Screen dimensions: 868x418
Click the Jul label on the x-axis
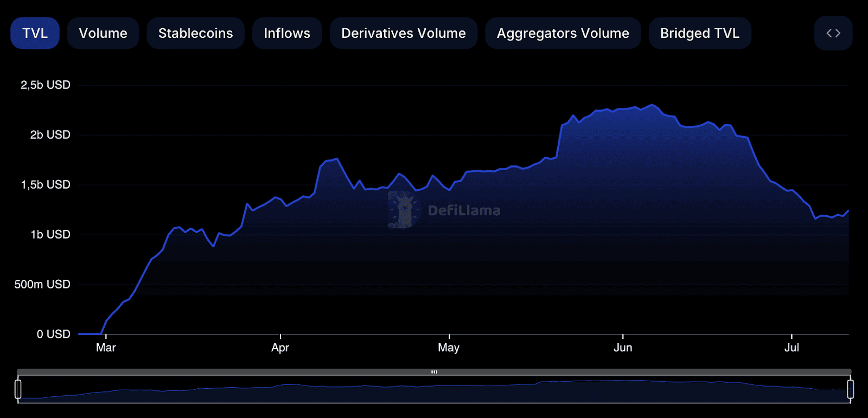[x=792, y=348]
